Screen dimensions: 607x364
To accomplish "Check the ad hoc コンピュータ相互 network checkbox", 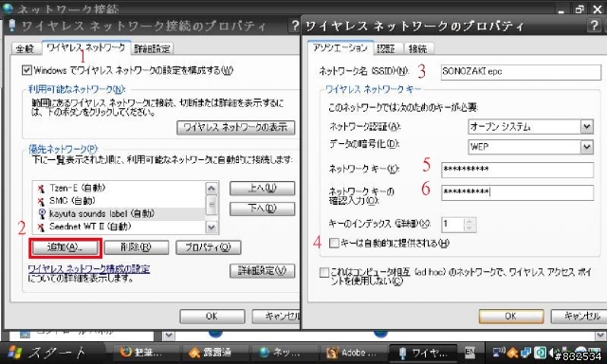I will click(324, 272).
